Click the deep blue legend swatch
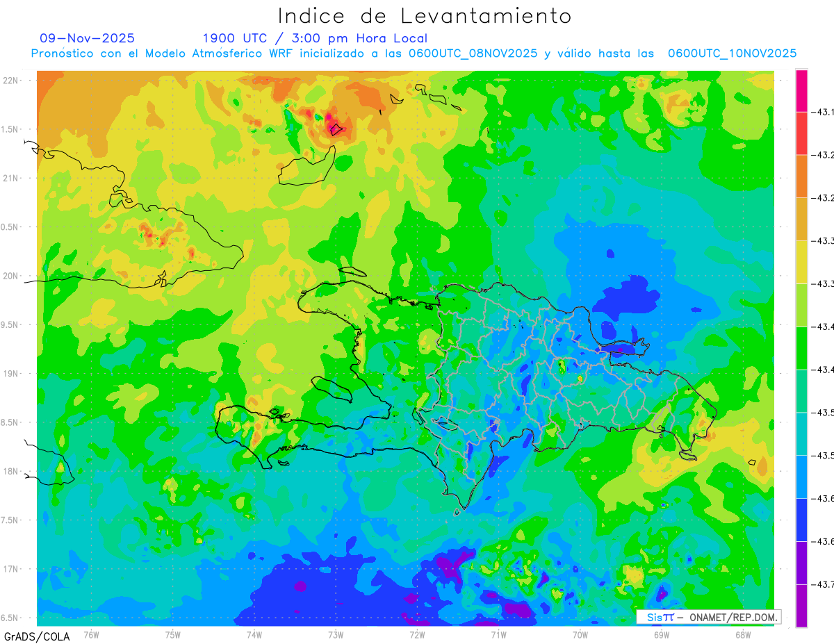The width and height of the screenshot is (834, 644). (x=801, y=520)
